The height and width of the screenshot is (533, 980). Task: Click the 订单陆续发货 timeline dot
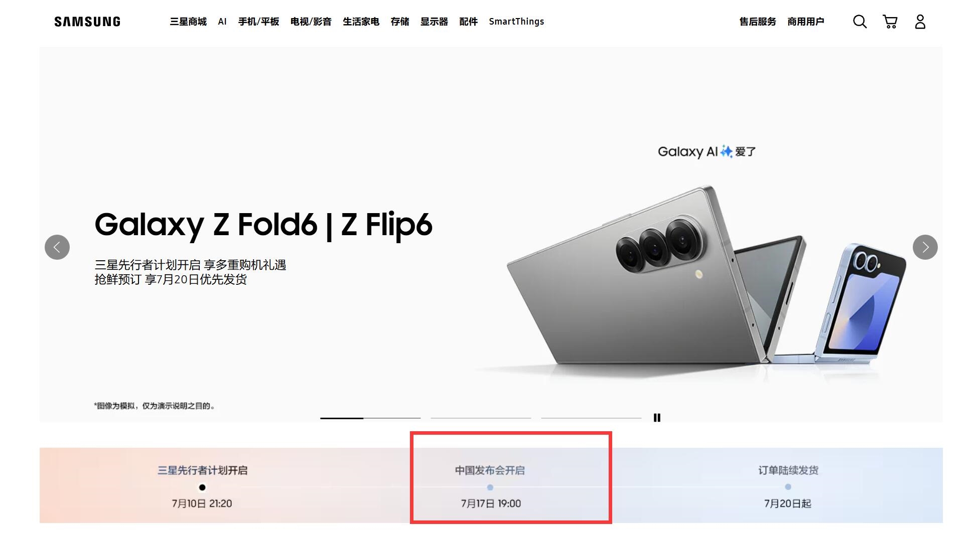point(788,487)
